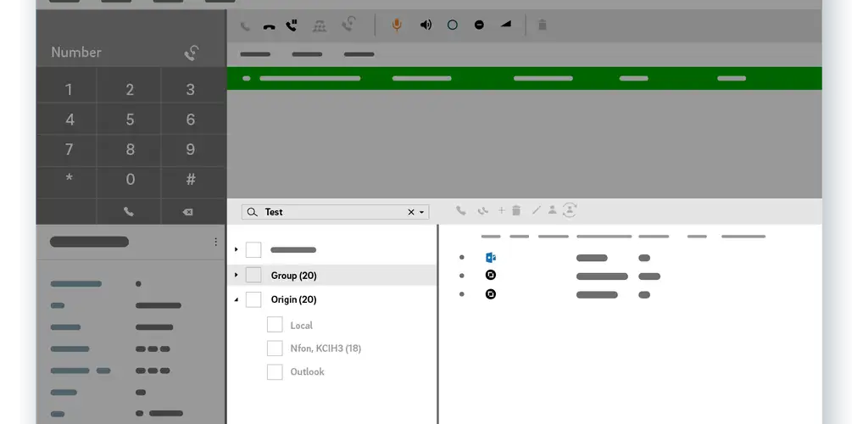
Task: Collapse the Origin (20) tree node
Action: point(236,299)
